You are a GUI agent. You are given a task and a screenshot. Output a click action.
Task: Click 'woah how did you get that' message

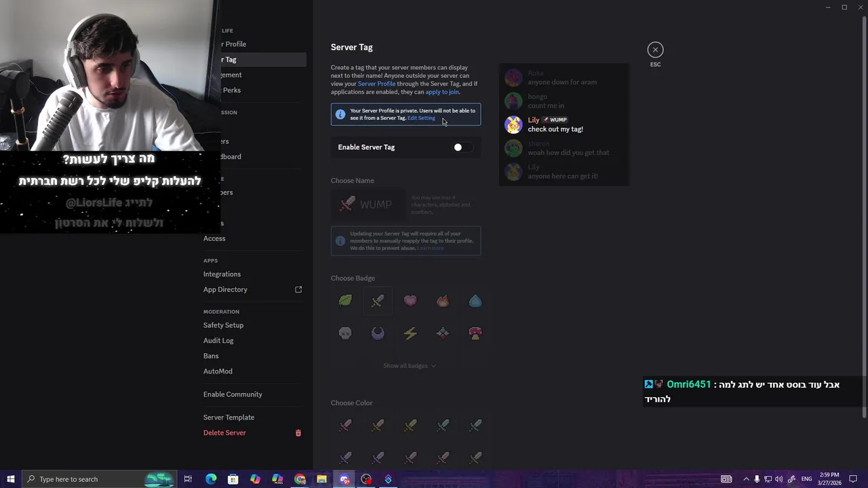click(568, 153)
